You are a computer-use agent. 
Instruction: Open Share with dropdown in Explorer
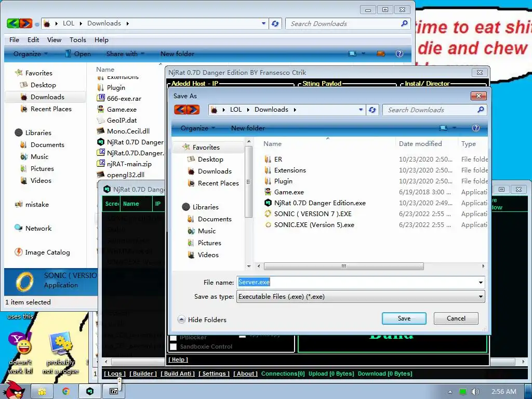[125, 54]
